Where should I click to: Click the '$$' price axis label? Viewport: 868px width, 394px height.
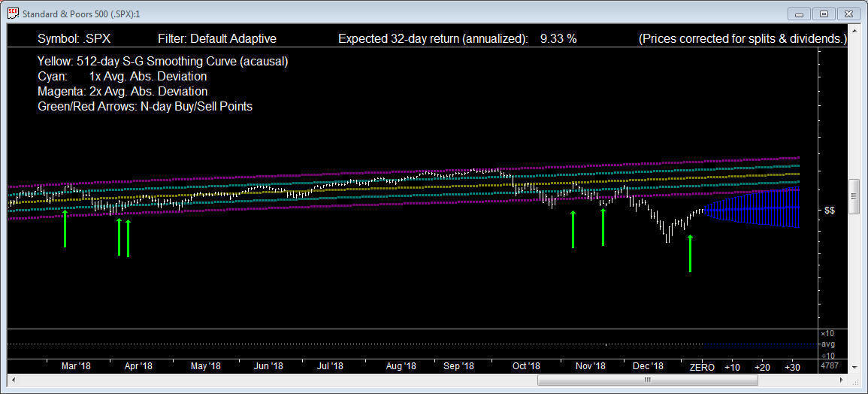[x=829, y=211]
